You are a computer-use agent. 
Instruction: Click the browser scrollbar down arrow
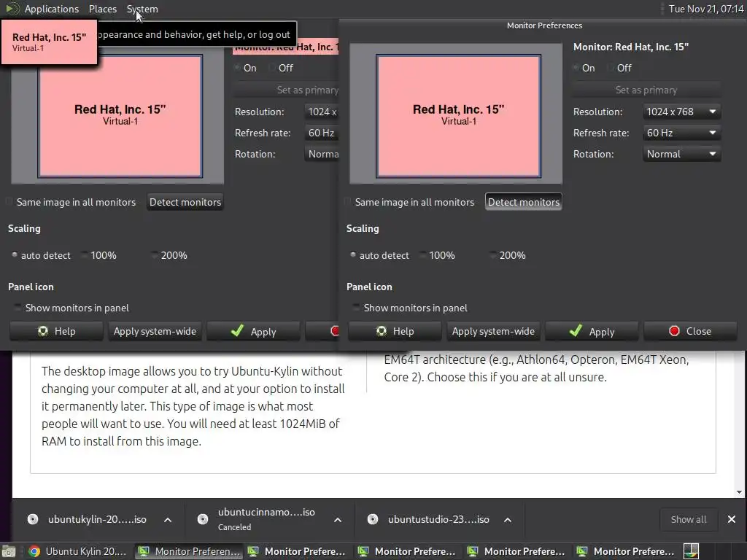tap(739, 492)
